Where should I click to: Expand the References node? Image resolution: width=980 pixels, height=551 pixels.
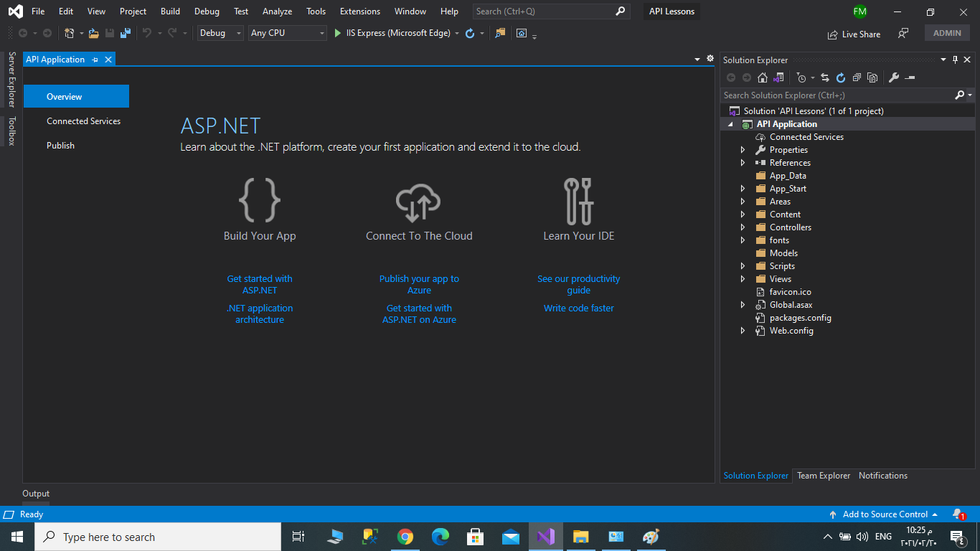[x=743, y=163]
